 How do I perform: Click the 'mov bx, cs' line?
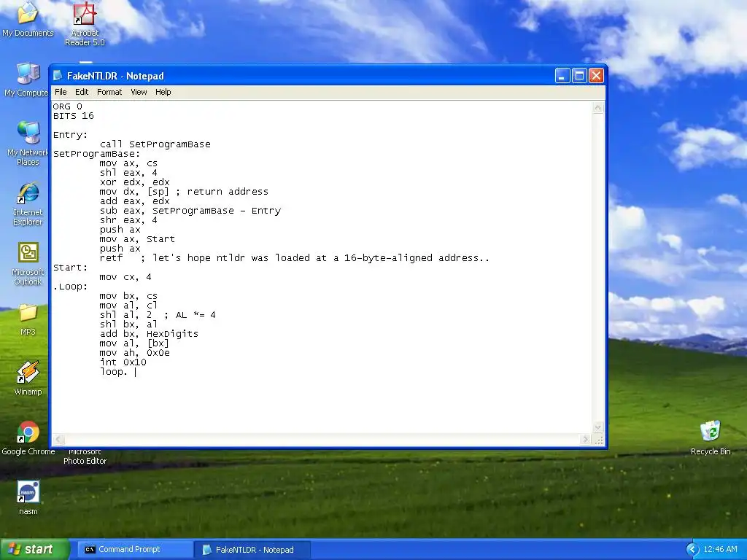(x=128, y=296)
